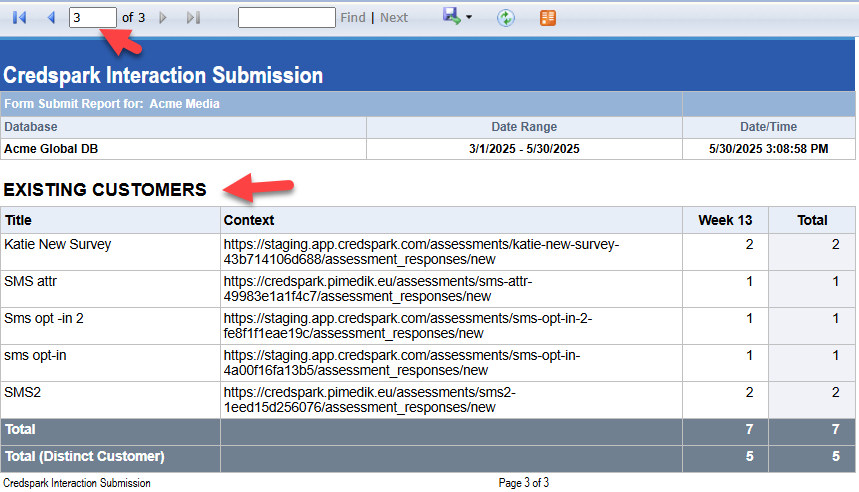
Task: Click the find text search box
Action: [x=286, y=18]
